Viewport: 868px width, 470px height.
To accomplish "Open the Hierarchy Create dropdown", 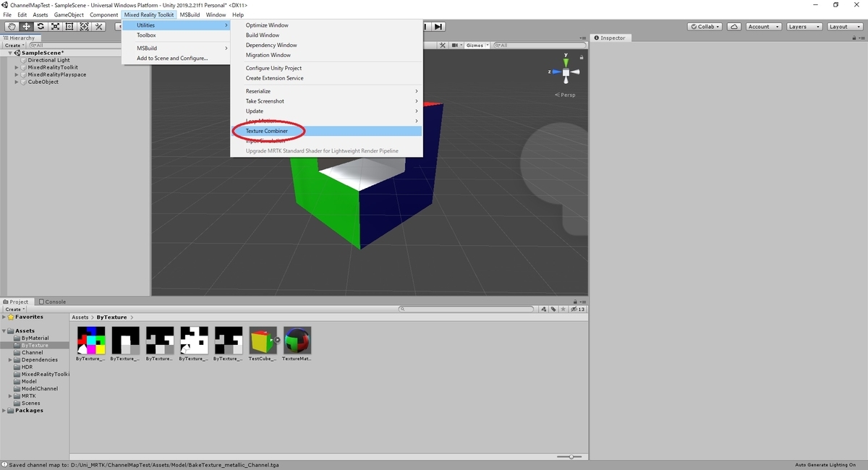I will 13,45.
